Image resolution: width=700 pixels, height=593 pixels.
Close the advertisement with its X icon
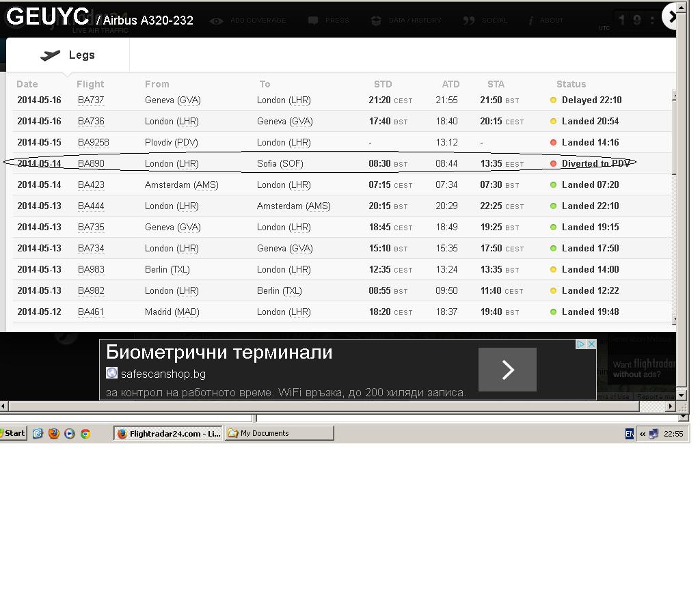(x=591, y=344)
